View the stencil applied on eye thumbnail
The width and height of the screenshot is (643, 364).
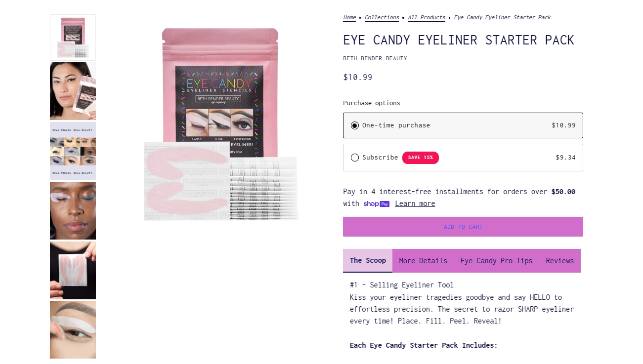73,330
